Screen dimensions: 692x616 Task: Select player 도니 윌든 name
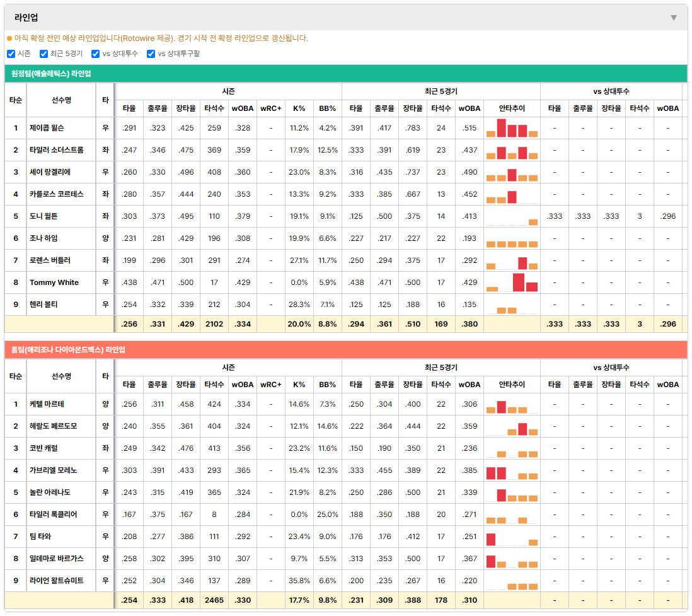point(43,216)
